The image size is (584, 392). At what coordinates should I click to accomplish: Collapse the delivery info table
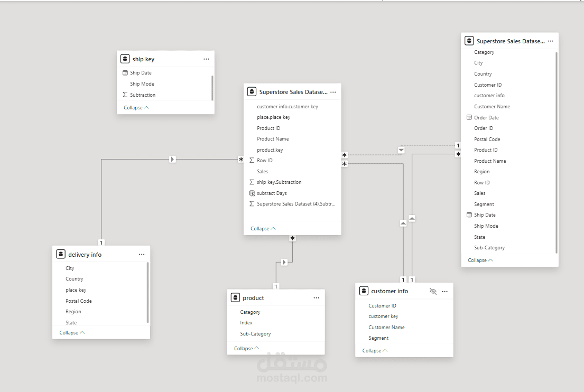click(x=72, y=333)
